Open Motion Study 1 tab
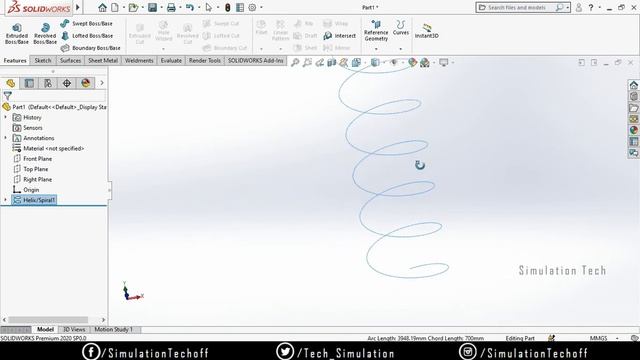The image size is (640, 360). pyautogui.click(x=113, y=329)
